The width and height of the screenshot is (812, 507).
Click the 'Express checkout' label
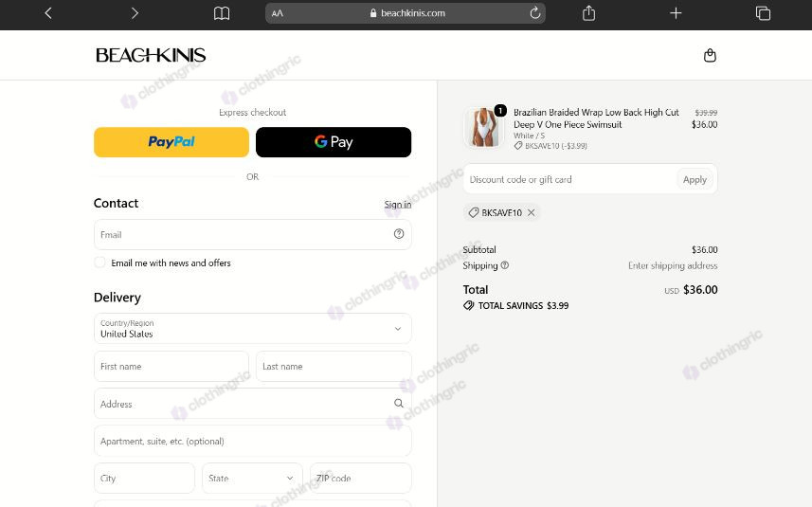[x=252, y=113]
